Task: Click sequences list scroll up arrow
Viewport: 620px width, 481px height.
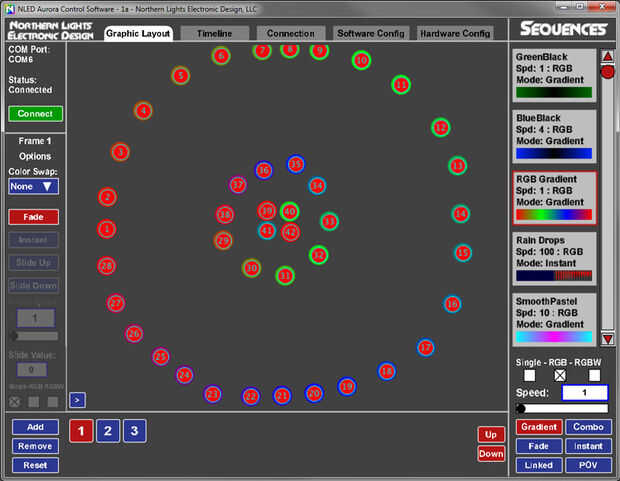Action: pos(608,56)
